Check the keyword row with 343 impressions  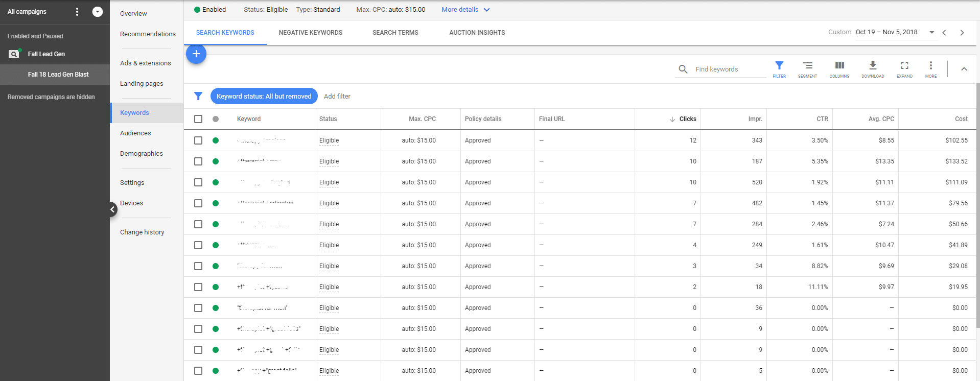198,140
